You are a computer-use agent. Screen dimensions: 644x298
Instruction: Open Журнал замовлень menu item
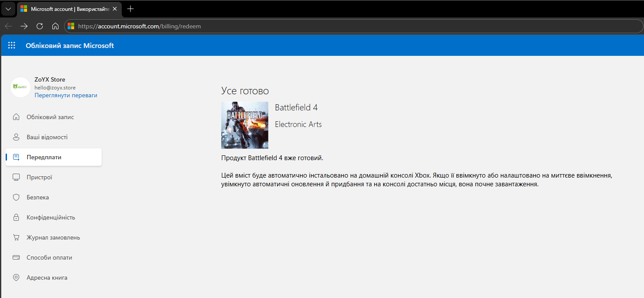[x=54, y=237]
